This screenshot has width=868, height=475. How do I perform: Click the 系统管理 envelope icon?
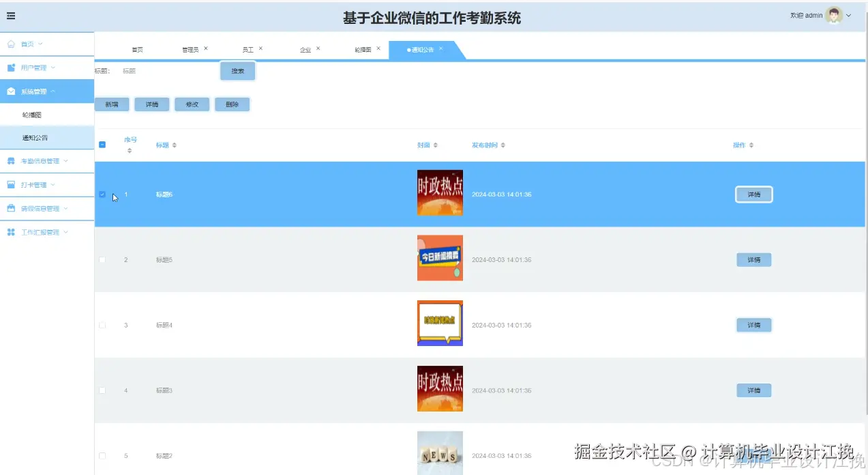click(x=11, y=91)
